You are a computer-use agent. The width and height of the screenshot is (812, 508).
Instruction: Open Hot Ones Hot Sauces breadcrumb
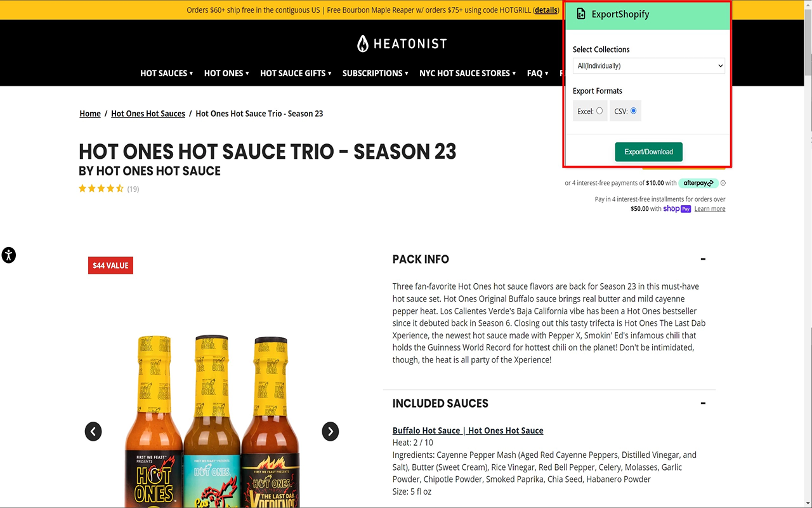pyautogui.click(x=148, y=114)
